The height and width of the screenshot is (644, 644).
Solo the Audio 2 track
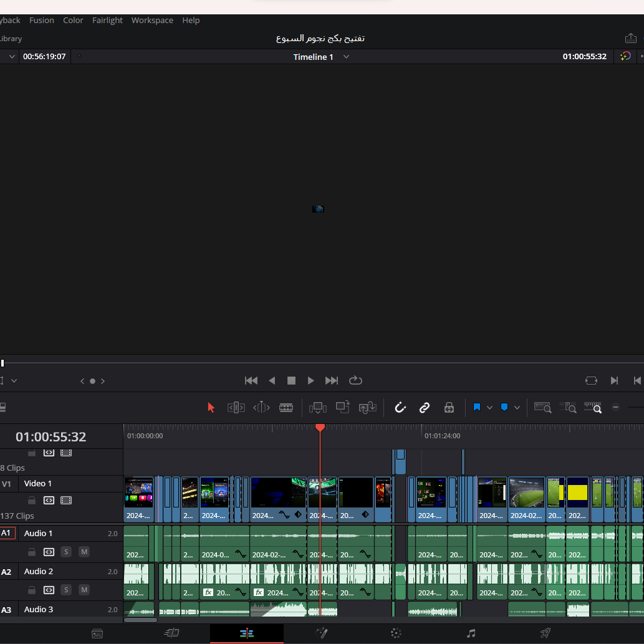66,590
